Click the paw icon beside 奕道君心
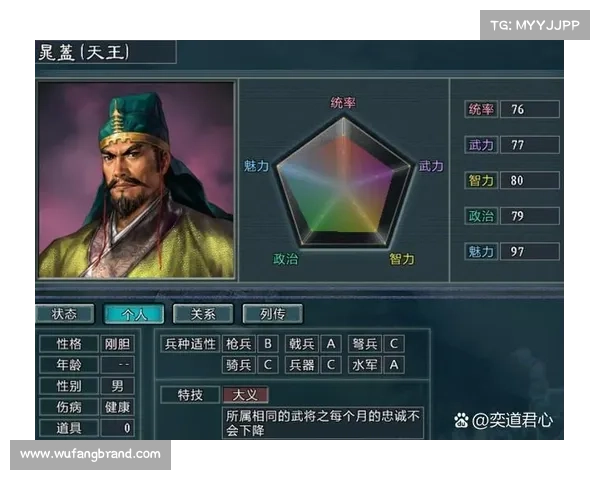The width and height of the screenshot is (600, 480). (x=461, y=420)
